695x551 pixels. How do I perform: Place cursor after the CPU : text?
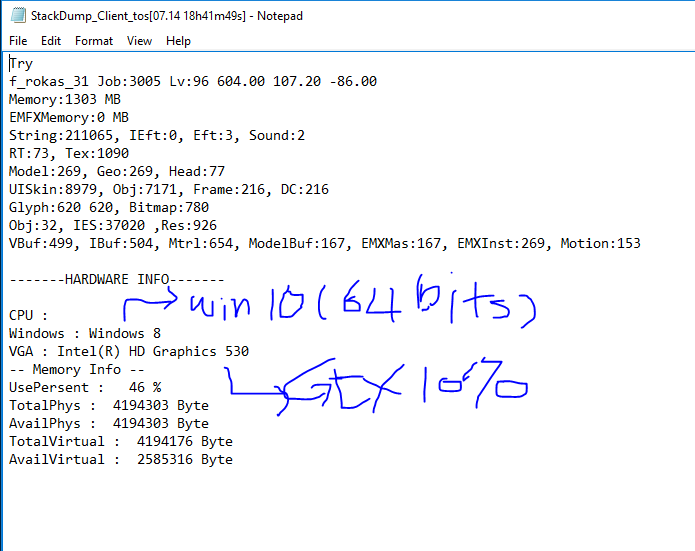(50, 315)
